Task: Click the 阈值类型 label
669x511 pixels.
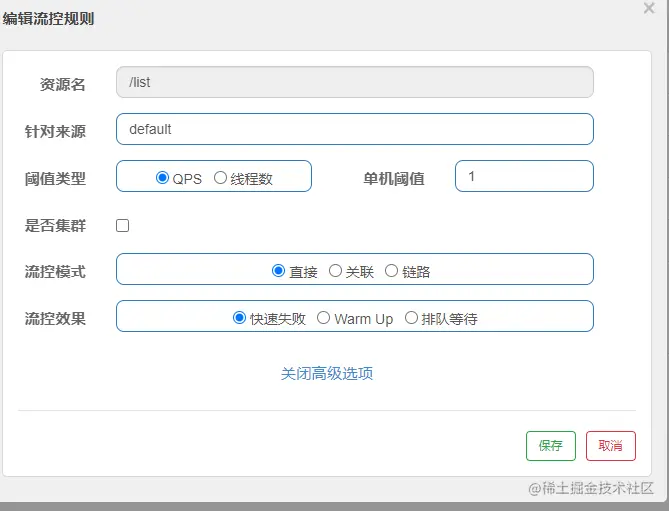Action: (55, 178)
